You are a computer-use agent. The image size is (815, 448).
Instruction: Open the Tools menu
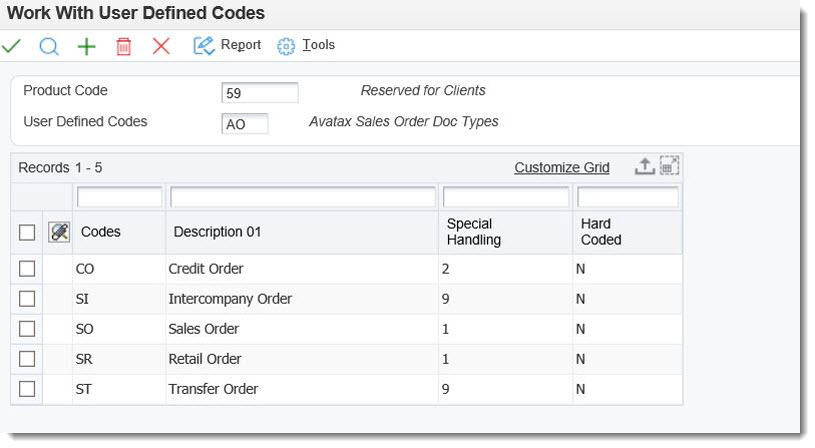click(306, 45)
